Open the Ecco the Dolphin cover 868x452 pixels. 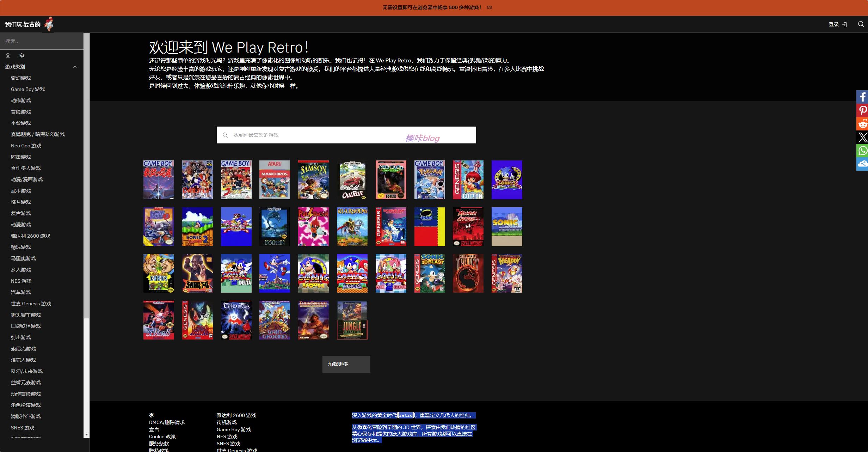point(275,227)
